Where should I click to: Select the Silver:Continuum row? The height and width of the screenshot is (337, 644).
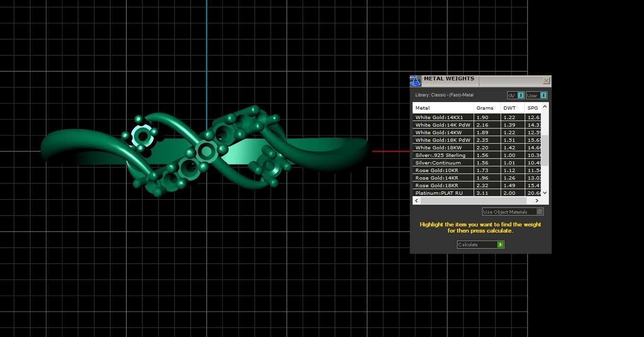click(x=477, y=163)
